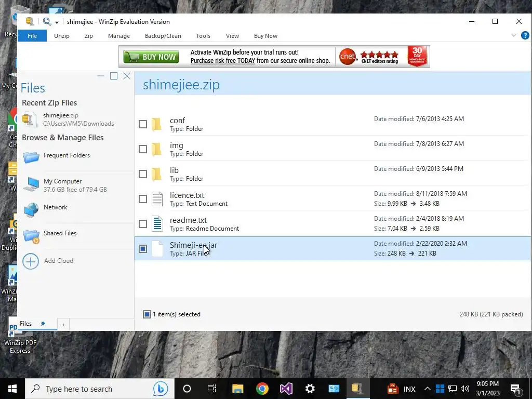The image size is (532, 399).
Task: Click the conf folder icon
Action: pos(157,124)
